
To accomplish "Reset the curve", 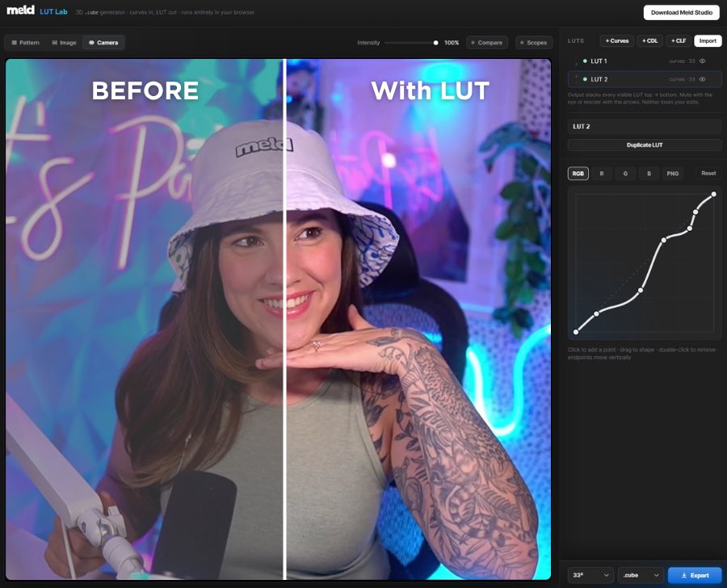I will [708, 173].
